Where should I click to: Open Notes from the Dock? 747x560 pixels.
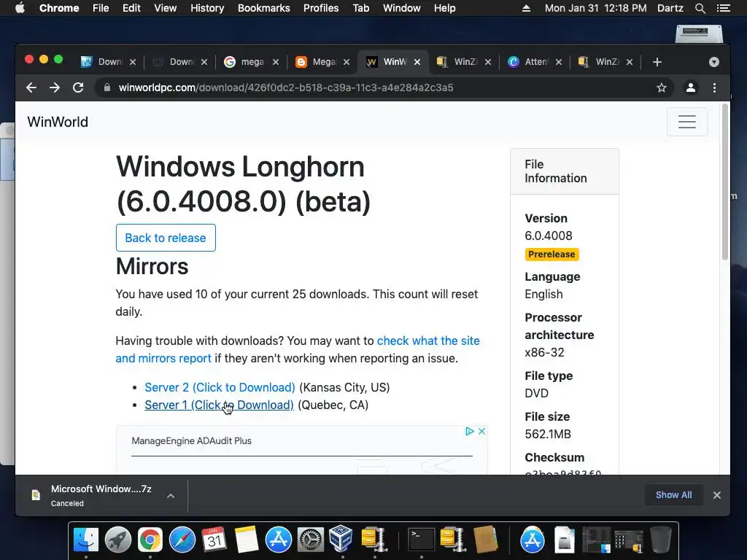click(247, 540)
